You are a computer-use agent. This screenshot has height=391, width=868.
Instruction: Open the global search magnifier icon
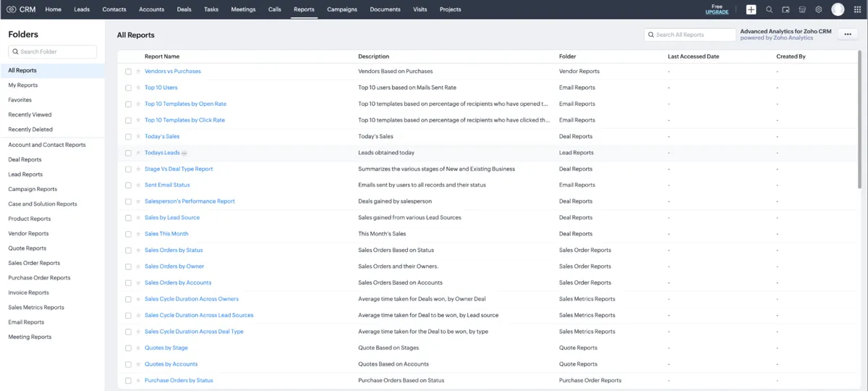769,9
